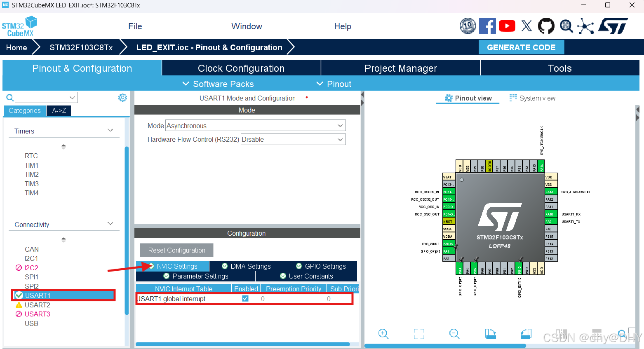Click the pinout view horizontal scrollbar
This screenshot has height=349, width=644.
445,346
